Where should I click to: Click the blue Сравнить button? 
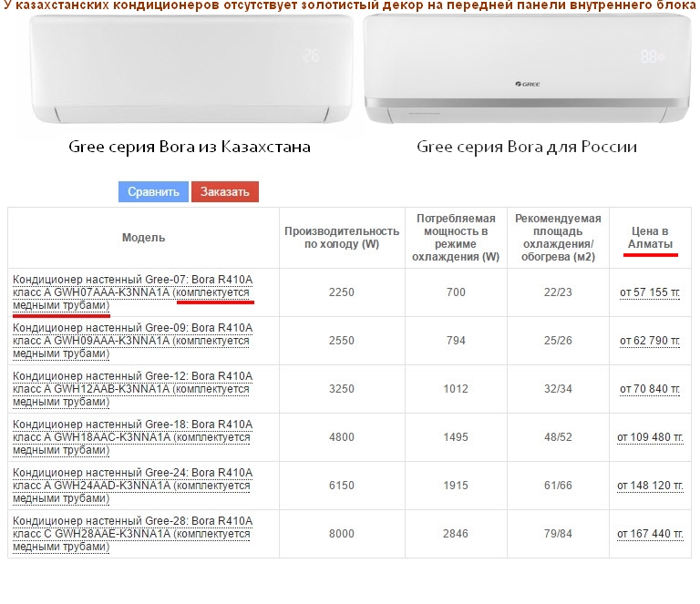(x=153, y=192)
